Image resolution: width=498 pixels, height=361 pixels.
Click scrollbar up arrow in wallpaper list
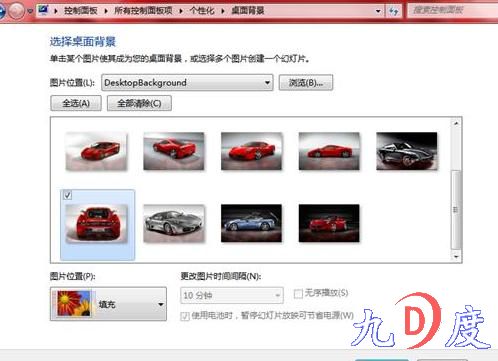456,123
